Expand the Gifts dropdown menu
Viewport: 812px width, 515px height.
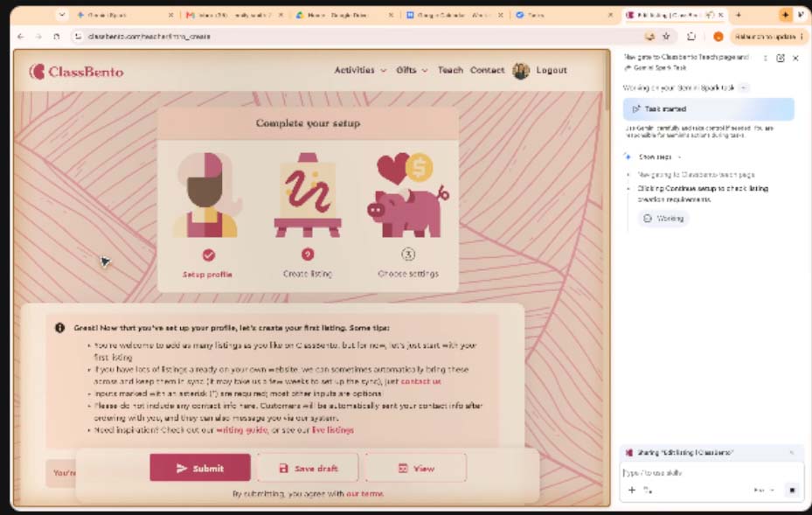[x=412, y=70]
